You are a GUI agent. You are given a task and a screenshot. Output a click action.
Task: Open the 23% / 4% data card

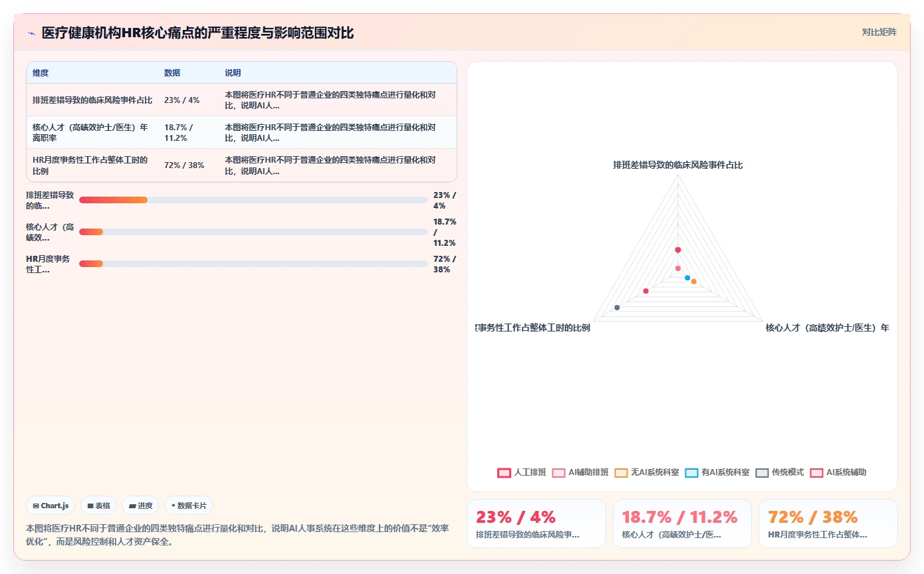[536, 524]
